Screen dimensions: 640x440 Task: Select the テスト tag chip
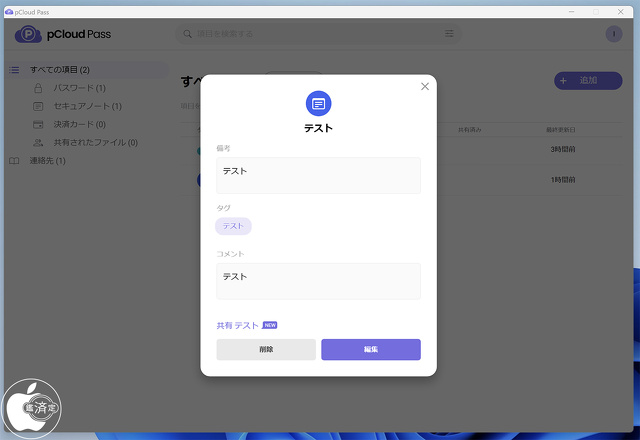(233, 226)
